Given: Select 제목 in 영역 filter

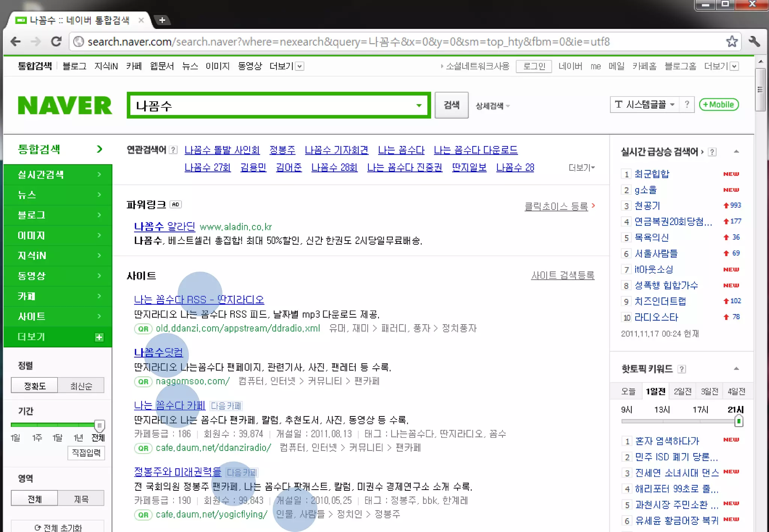Looking at the screenshot, I should pos(81,499).
